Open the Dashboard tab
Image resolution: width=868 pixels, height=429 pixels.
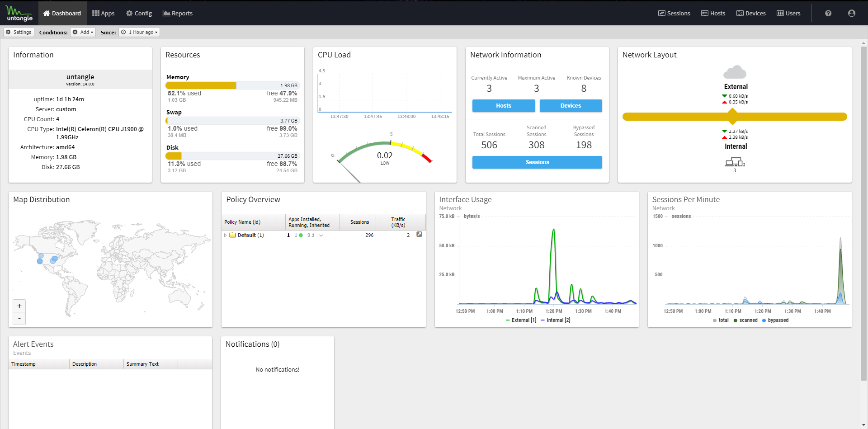click(x=62, y=13)
